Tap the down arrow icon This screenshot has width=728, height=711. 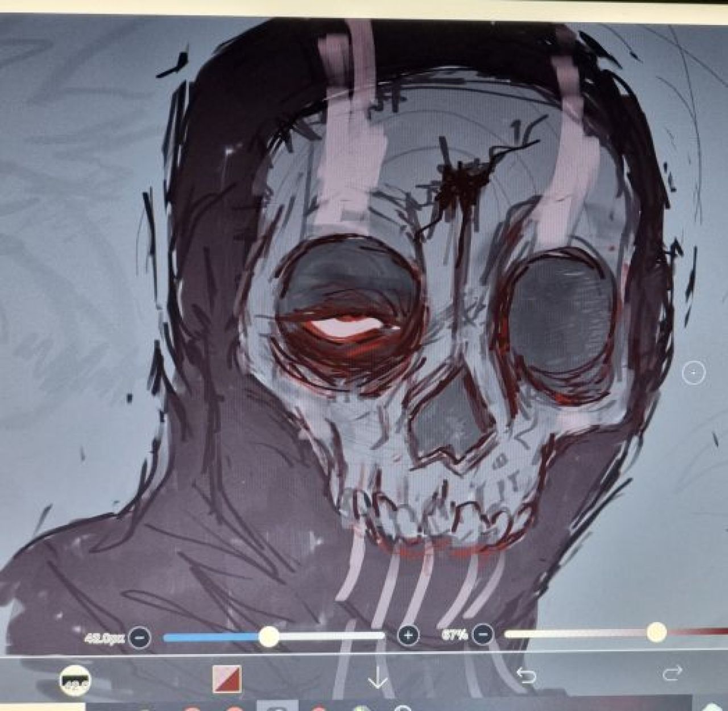pyautogui.click(x=378, y=679)
